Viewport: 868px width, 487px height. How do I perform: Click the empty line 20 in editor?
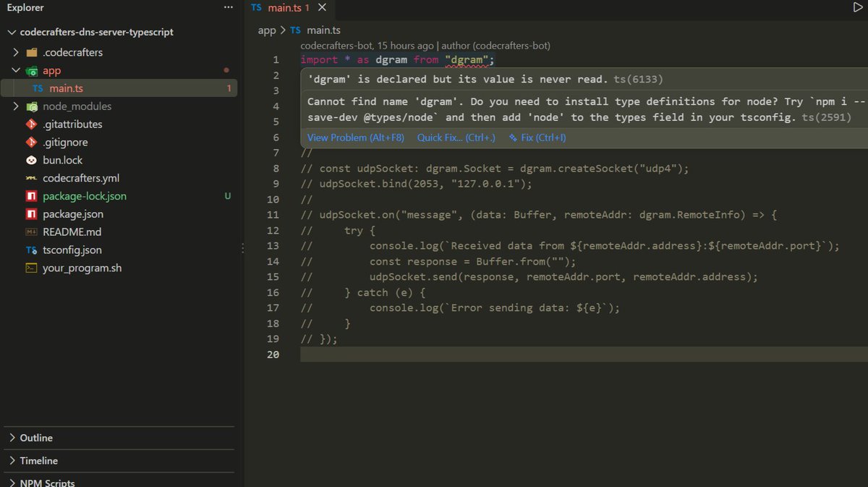pos(583,355)
